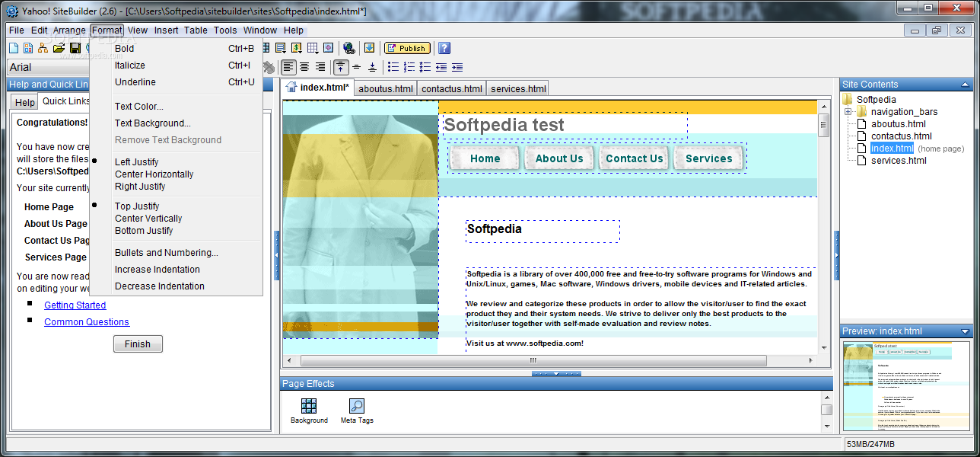The image size is (980, 457).
Task: Open the Help tab in left panel
Action: click(25, 102)
